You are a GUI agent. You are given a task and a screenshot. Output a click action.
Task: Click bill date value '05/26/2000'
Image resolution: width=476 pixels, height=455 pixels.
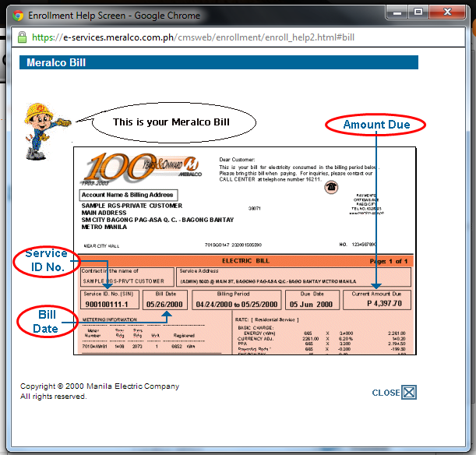tap(164, 304)
